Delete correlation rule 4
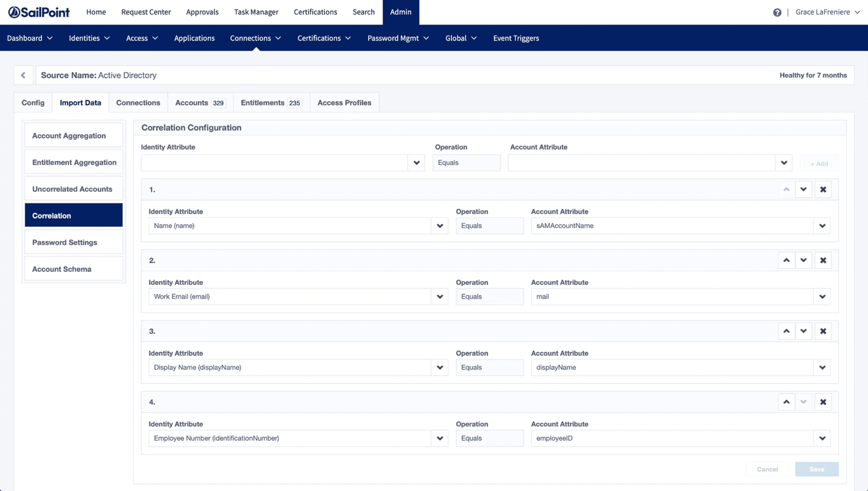 coord(823,402)
